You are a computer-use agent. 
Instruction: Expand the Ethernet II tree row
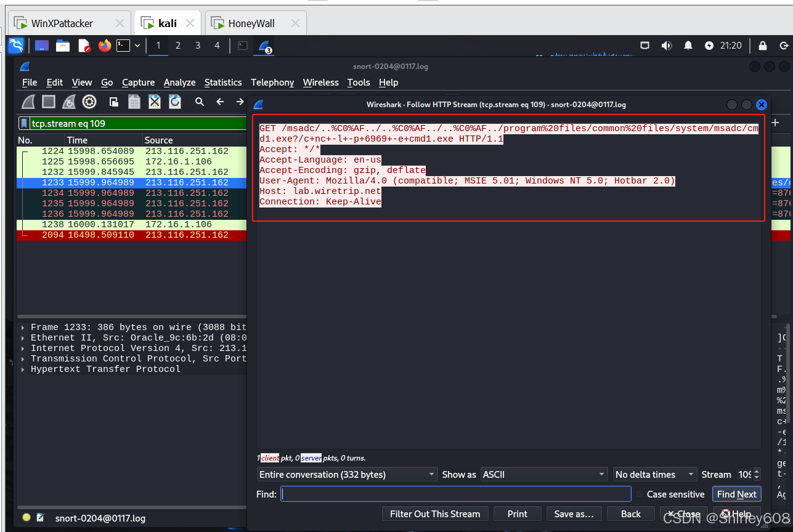[x=23, y=338]
